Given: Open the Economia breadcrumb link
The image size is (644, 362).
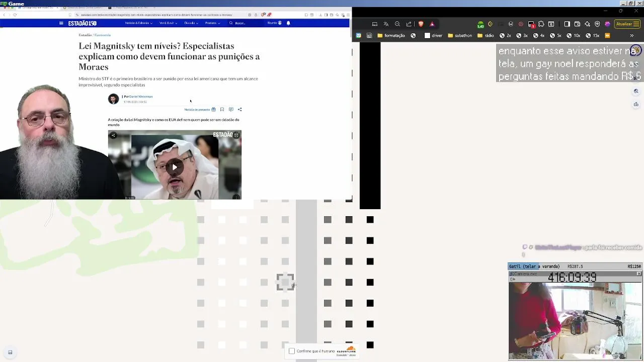Looking at the screenshot, I should click(102, 35).
